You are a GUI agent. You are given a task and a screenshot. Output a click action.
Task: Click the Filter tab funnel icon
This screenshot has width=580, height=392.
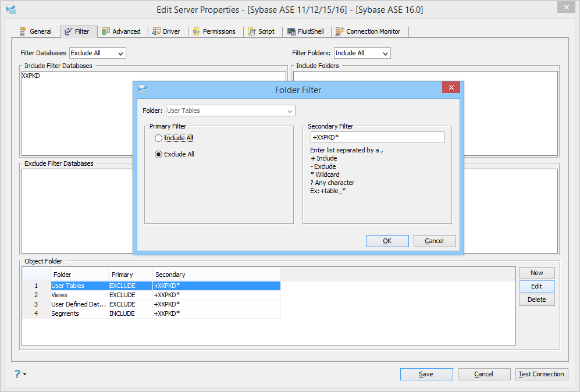coord(69,32)
